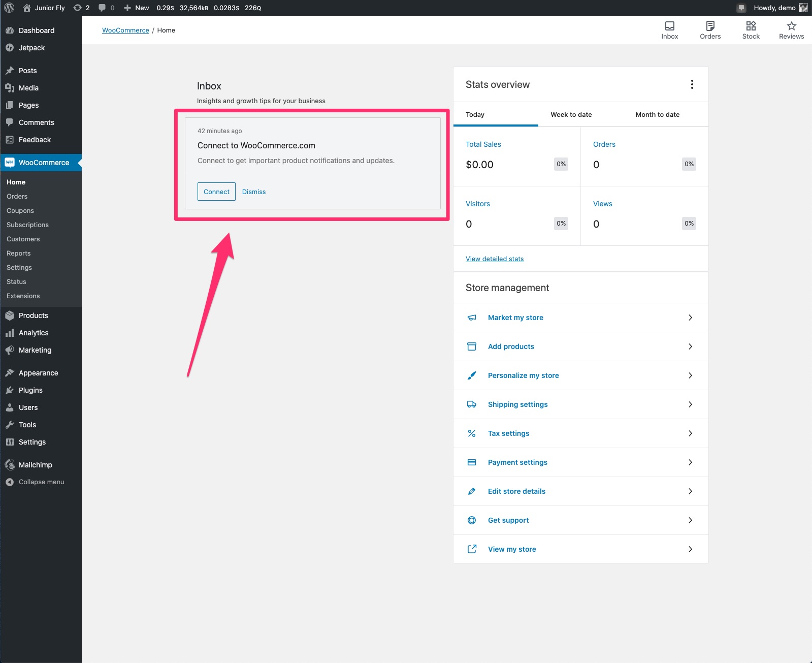Open the Stock icon in header
The width and height of the screenshot is (812, 663).
(x=751, y=26)
